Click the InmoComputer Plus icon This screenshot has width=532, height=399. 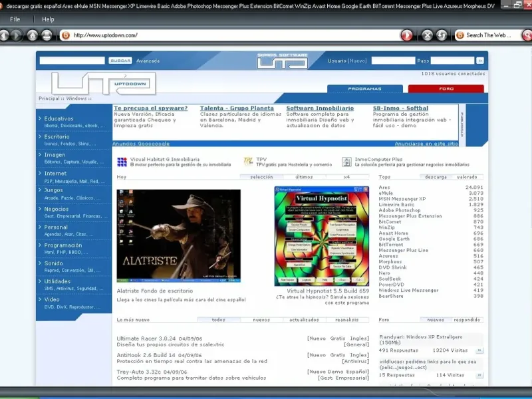pyautogui.click(x=346, y=162)
